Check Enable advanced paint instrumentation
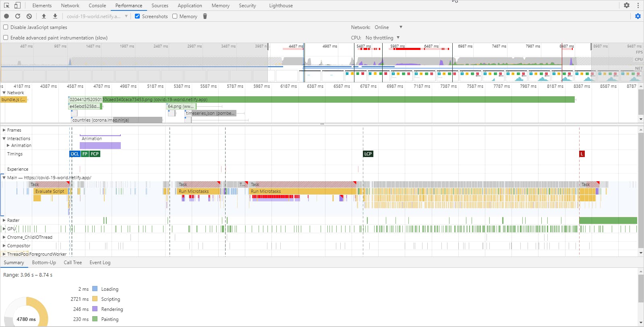 pyautogui.click(x=6, y=37)
